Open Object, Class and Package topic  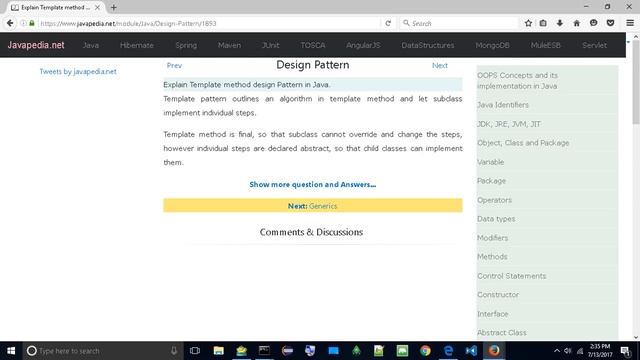pyautogui.click(x=523, y=143)
